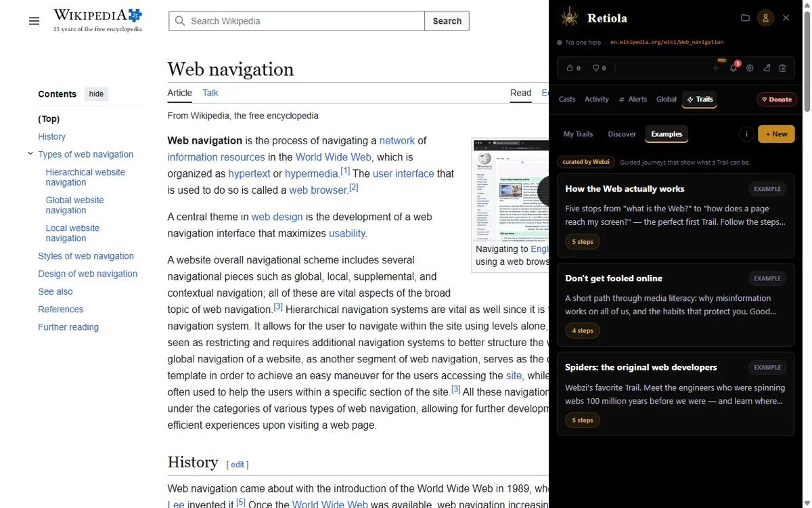Follow the "user interface" link
812x508 pixels.
tap(403, 173)
